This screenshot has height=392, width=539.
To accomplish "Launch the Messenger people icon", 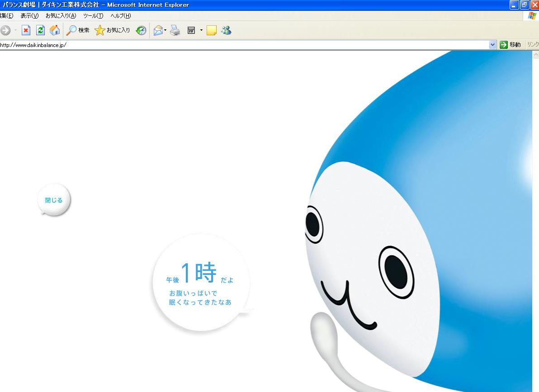I will (226, 30).
